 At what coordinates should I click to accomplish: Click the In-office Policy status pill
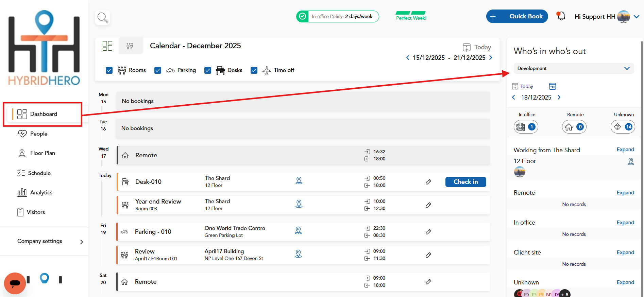click(x=338, y=16)
